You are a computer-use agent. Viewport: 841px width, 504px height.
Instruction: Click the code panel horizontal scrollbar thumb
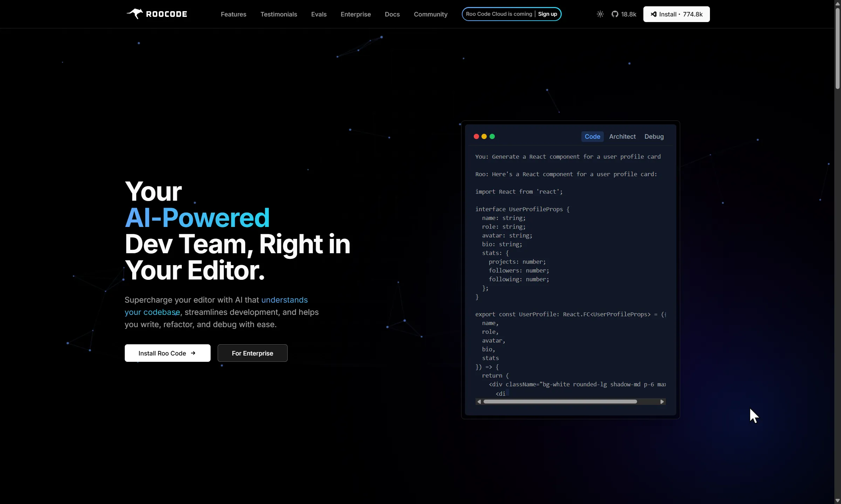pyautogui.click(x=560, y=402)
